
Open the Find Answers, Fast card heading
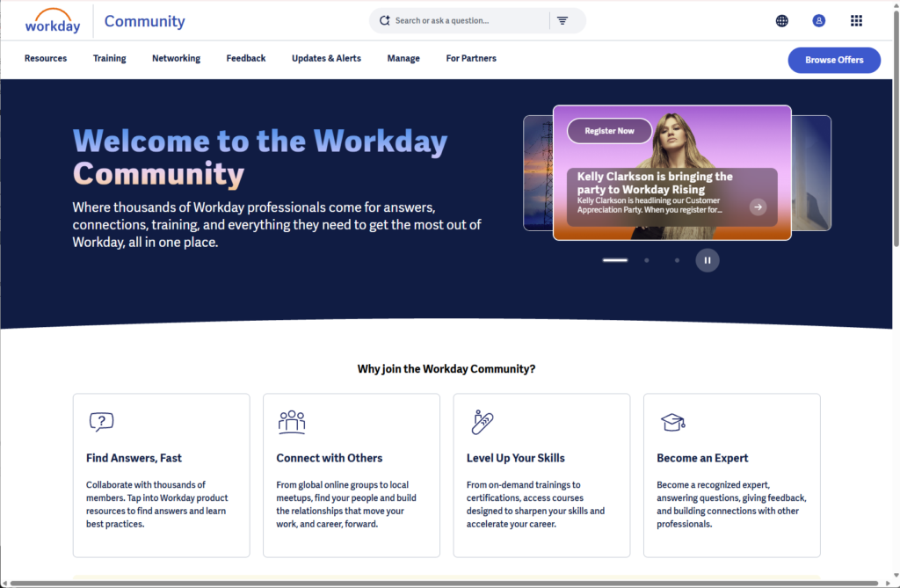(134, 458)
